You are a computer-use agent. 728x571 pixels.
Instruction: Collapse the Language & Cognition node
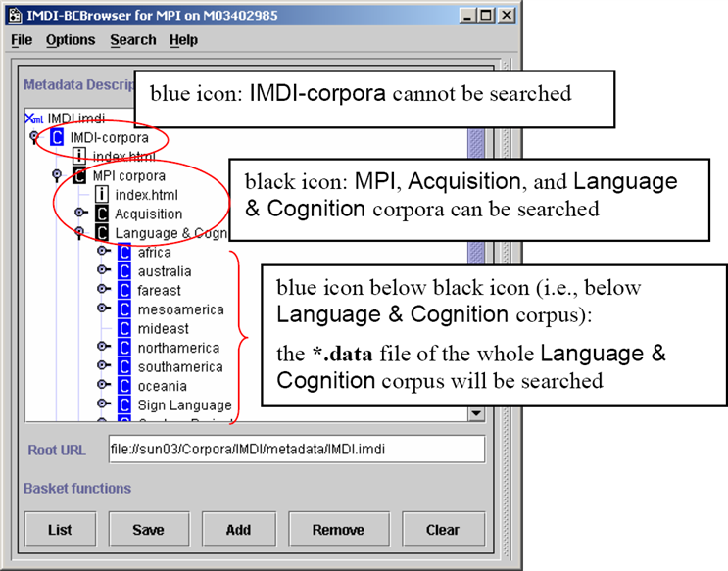(x=79, y=232)
